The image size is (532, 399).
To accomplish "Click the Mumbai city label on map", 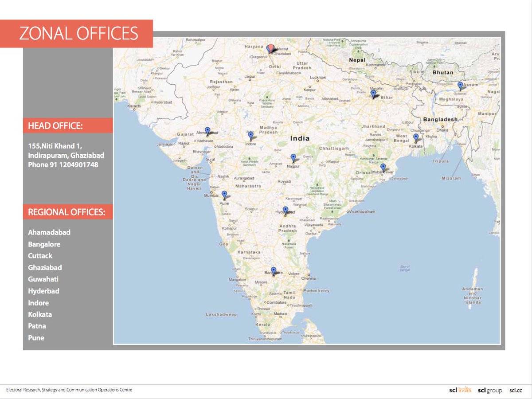I will pyautogui.click(x=211, y=196).
